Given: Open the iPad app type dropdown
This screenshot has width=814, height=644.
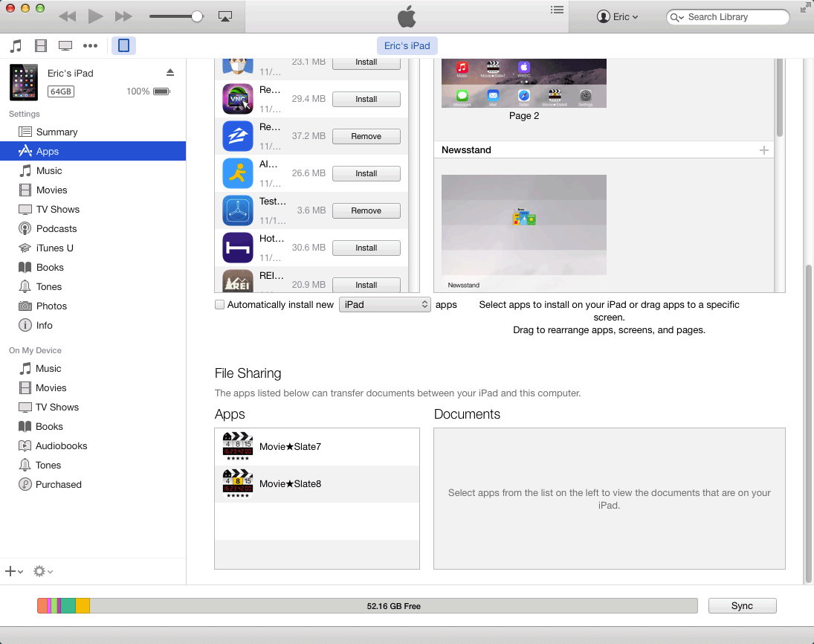Looking at the screenshot, I should [384, 305].
